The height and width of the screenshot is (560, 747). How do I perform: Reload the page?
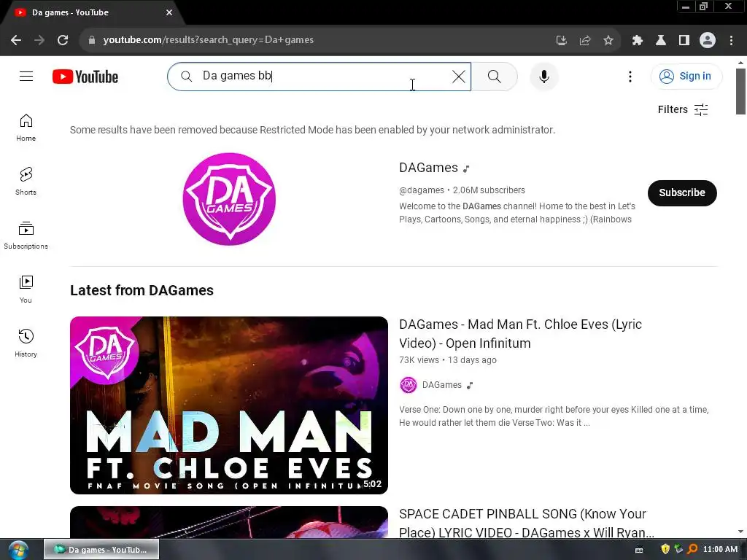[63, 40]
